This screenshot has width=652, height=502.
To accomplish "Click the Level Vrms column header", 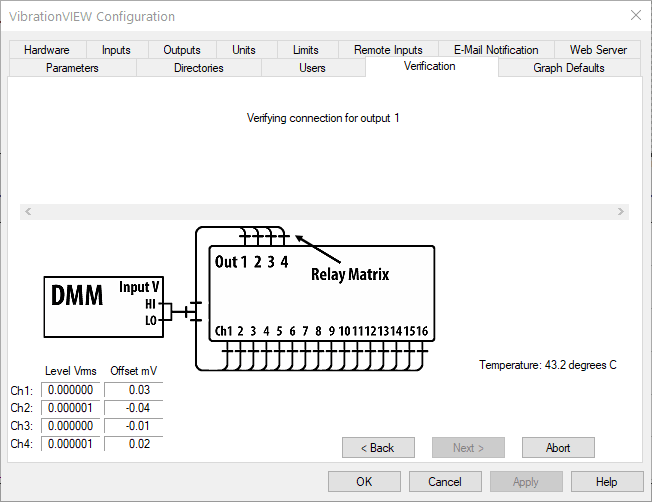I will click(71, 371).
